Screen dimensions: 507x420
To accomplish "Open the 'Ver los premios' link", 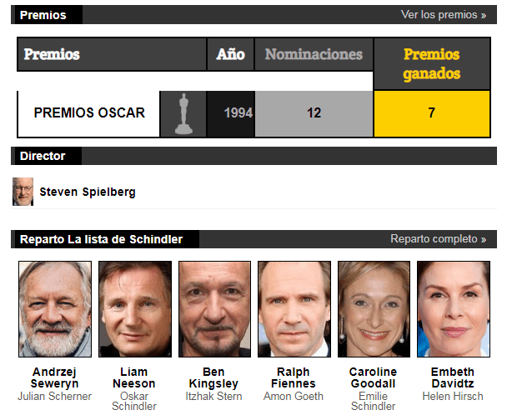I will pos(444,15).
